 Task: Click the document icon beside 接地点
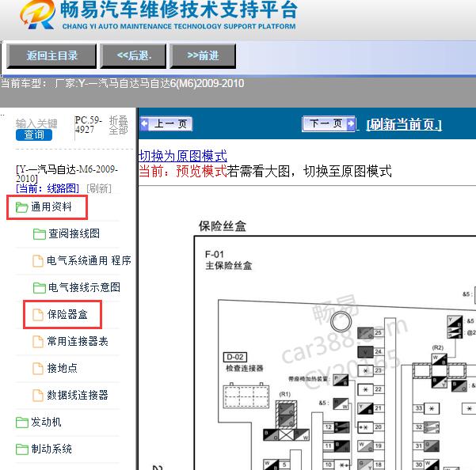pos(38,368)
